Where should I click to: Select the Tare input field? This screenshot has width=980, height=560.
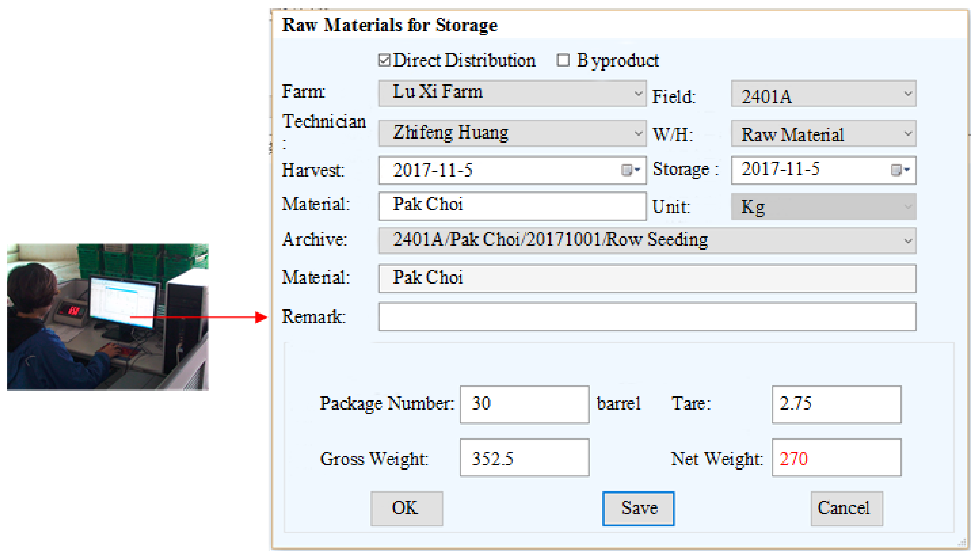point(836,404)
